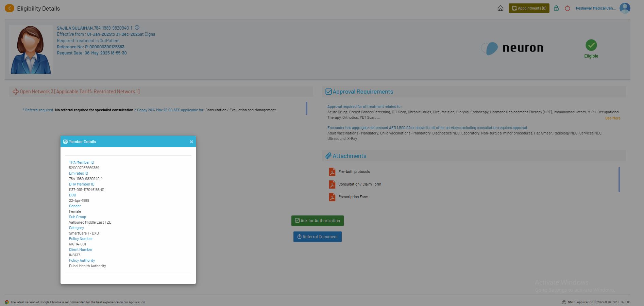The height and width of the screenshot is (306, 644).
Task: Select Policy Number value 616114-001
Action: point(78,244)
